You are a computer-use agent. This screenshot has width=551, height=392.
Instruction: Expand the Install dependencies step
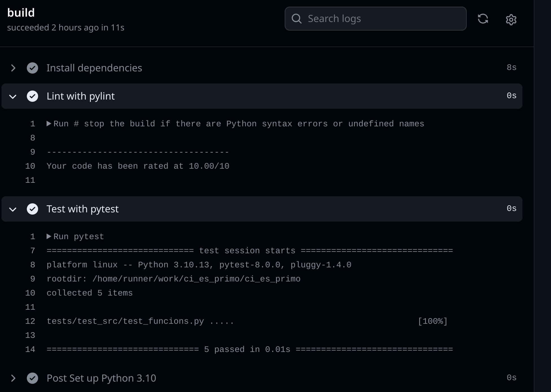pos(13,68)
